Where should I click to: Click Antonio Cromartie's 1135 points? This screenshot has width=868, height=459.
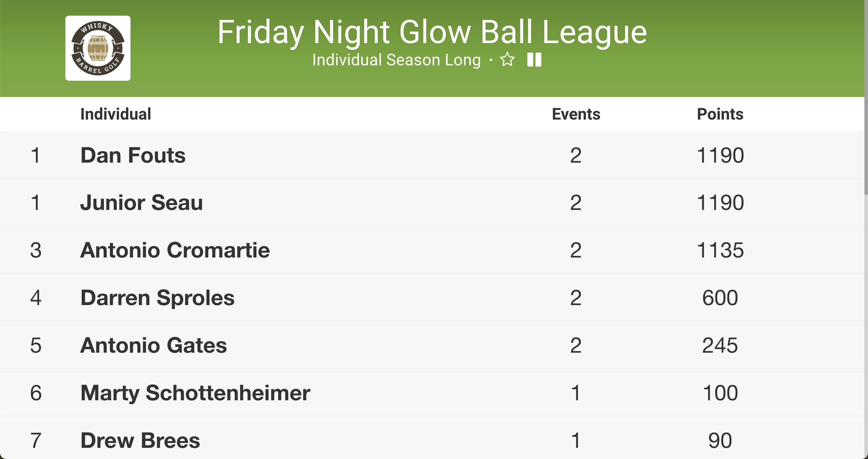click(x=720, y=250)
